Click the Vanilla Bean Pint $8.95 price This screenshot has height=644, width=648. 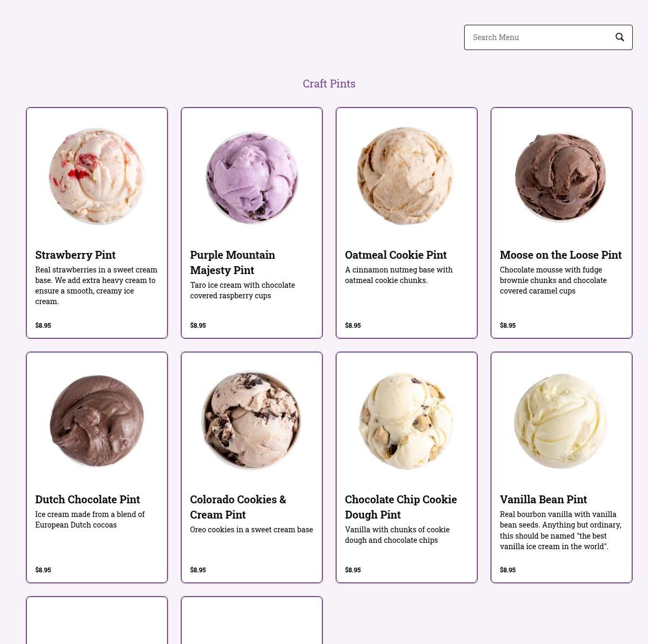tap(508, 570)
